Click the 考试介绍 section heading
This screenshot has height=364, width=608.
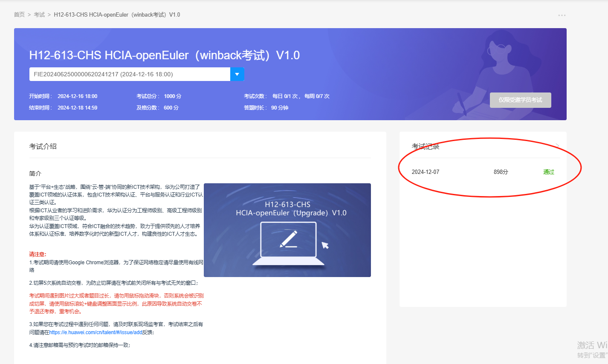click(43, 147)
